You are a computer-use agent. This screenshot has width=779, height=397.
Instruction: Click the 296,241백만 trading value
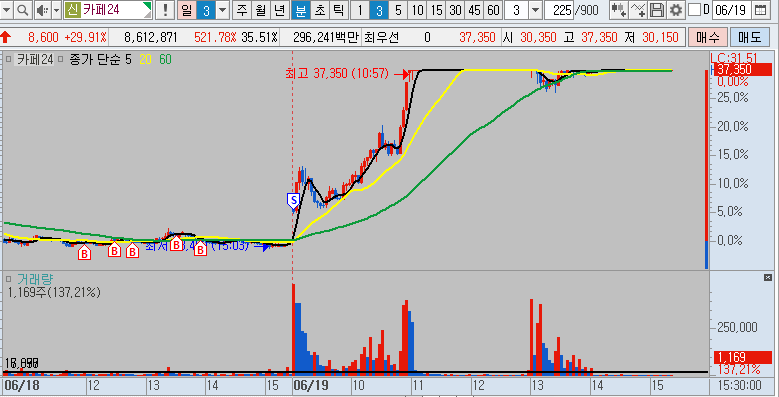[325, 37]
